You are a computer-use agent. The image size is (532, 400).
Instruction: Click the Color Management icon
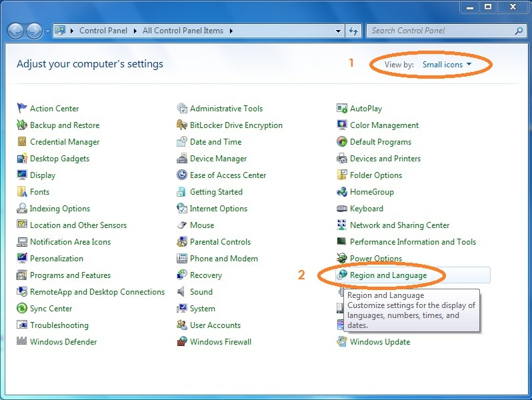click(x=341, y=125)
